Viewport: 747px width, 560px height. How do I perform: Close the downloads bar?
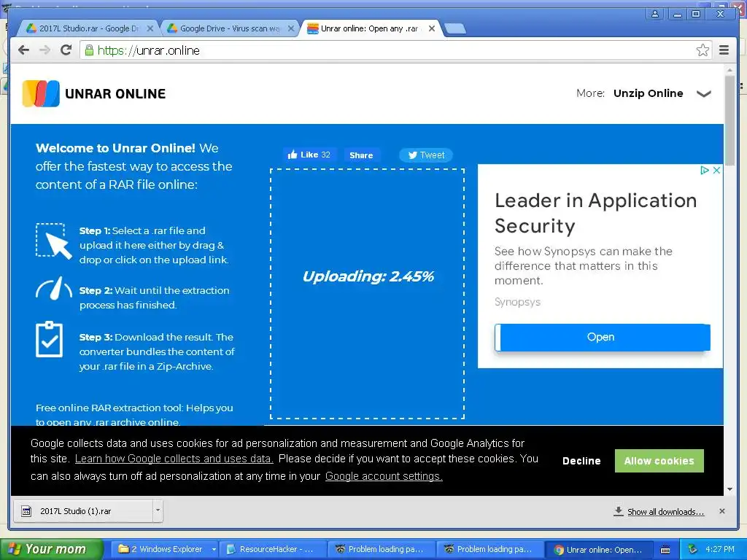[x=721, y=511]
